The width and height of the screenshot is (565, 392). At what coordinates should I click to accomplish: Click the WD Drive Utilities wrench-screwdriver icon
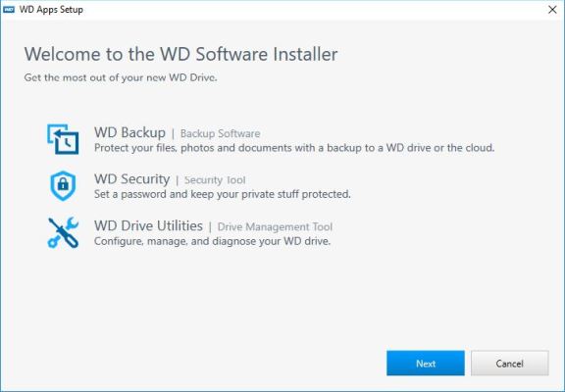click(63, 232)
